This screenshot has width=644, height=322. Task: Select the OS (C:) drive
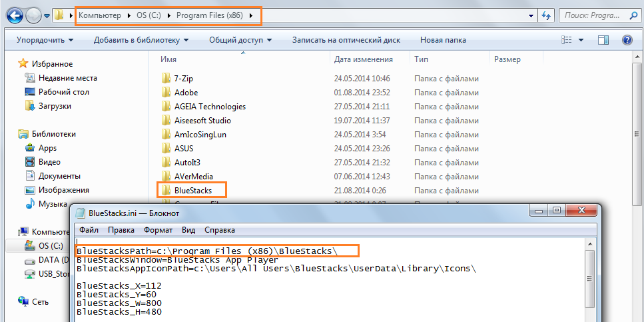click(51, 246)
